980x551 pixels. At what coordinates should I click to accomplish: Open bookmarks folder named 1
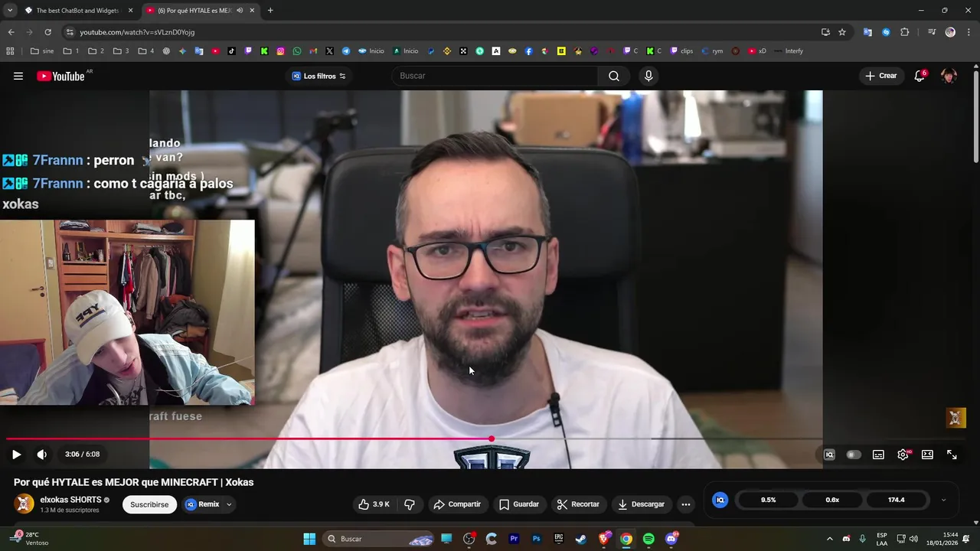coord(71,51)
